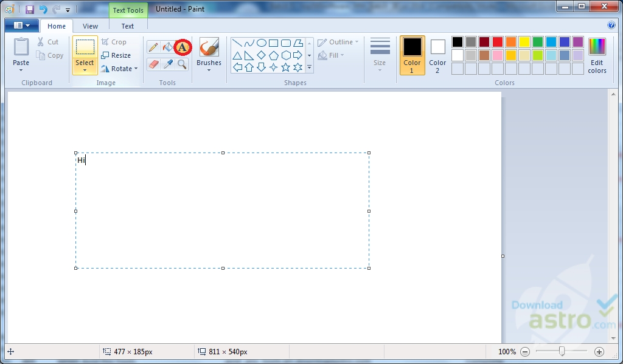
Task: Pick the Fill with color bucket
Action: tap(167, 47)
